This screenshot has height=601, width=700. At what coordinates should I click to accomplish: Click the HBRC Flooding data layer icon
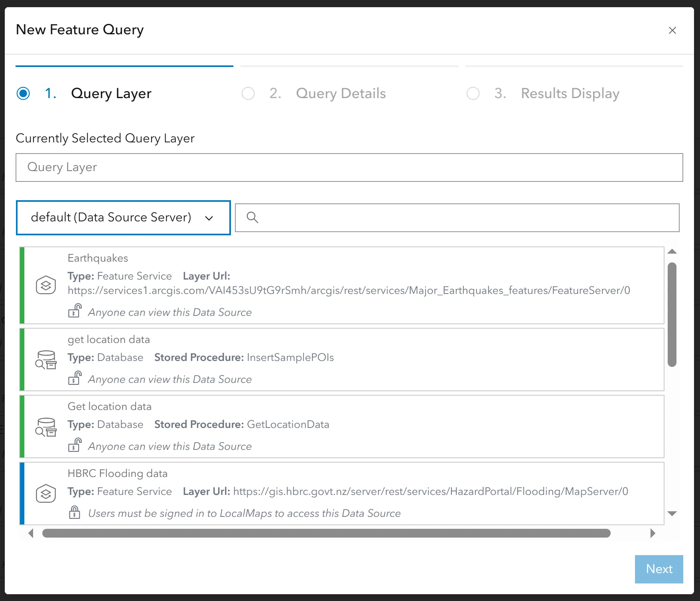point(46,494)
